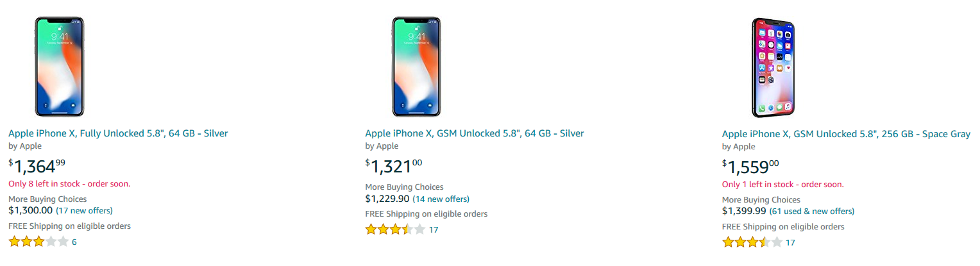Open 'Apple iPhone X, Fully Unlocked 5.8", 64 GB - Silver' title

[118, 133]
